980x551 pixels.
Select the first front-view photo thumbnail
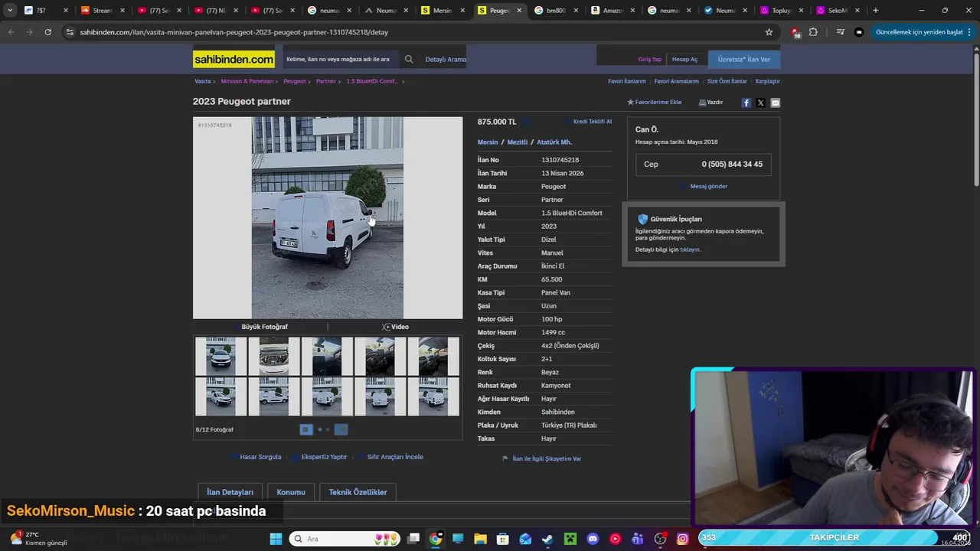pyautogui.click(x=220, y=356)
